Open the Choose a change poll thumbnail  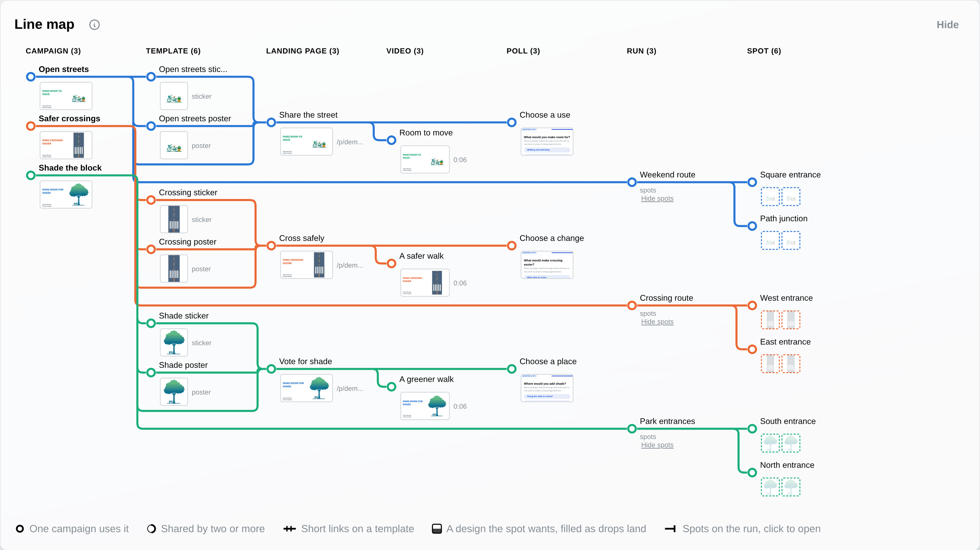click(x=547, y=265)
